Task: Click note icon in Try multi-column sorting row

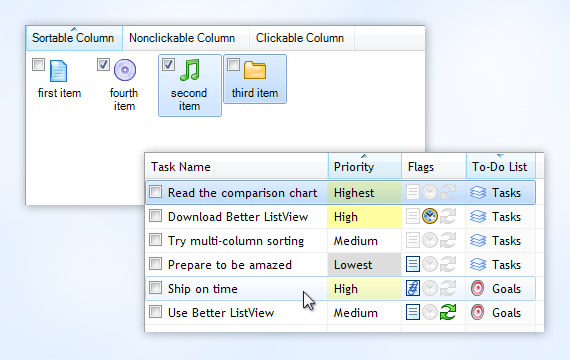Action: pos(413,240)
